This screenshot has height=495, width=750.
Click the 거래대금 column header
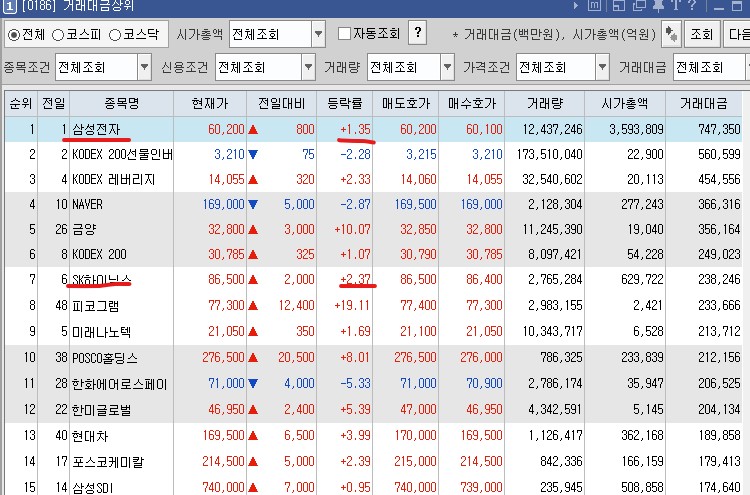tap(704, 103)
